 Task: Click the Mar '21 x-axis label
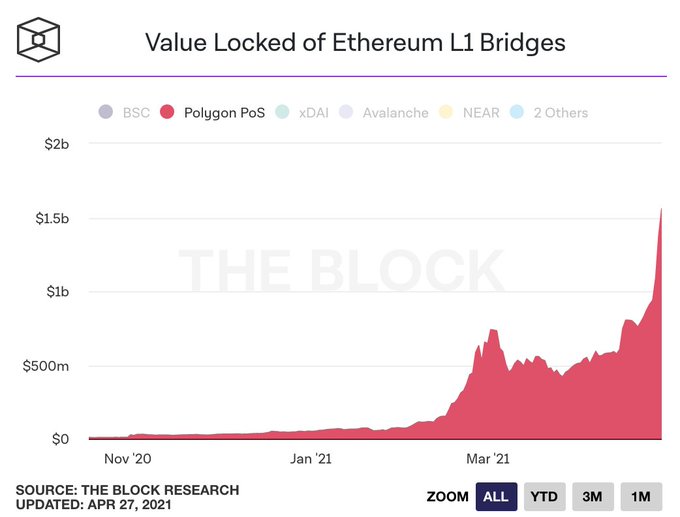[488, 459]
